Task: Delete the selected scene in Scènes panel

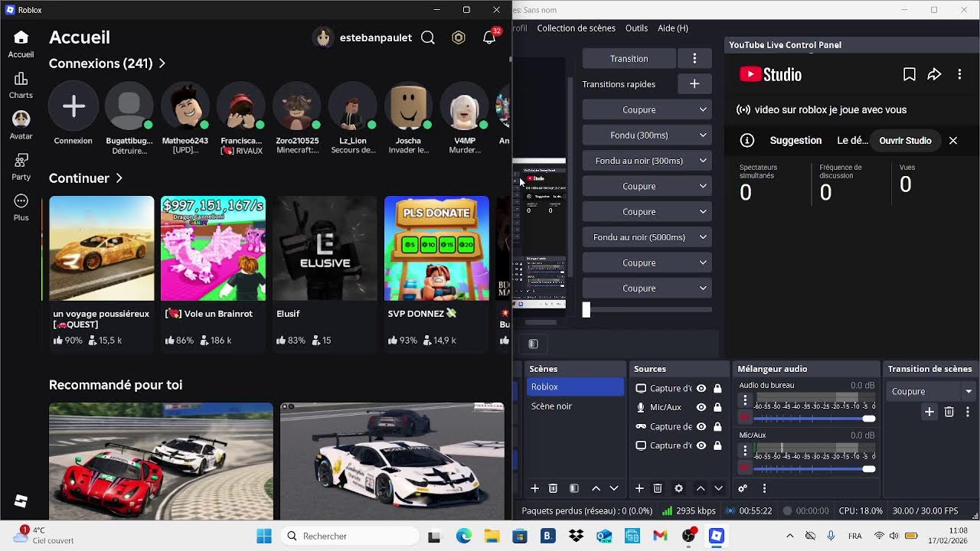Action: (x=553, y=488)
